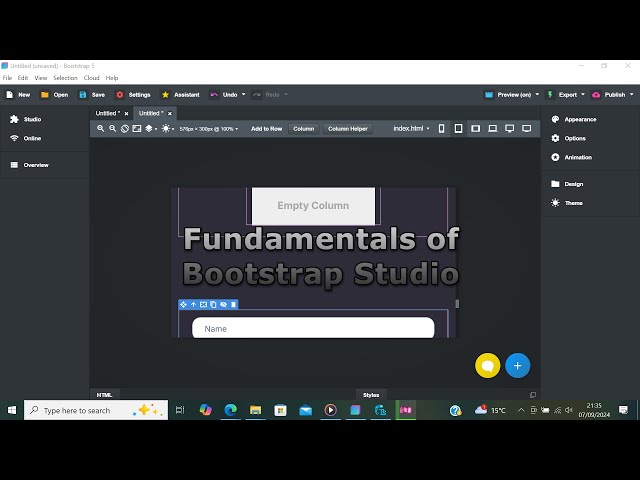Viewport: 640px width, 480px height.
Task: Open the Styles bottom panel tab
Action: [x=371, y=395]
